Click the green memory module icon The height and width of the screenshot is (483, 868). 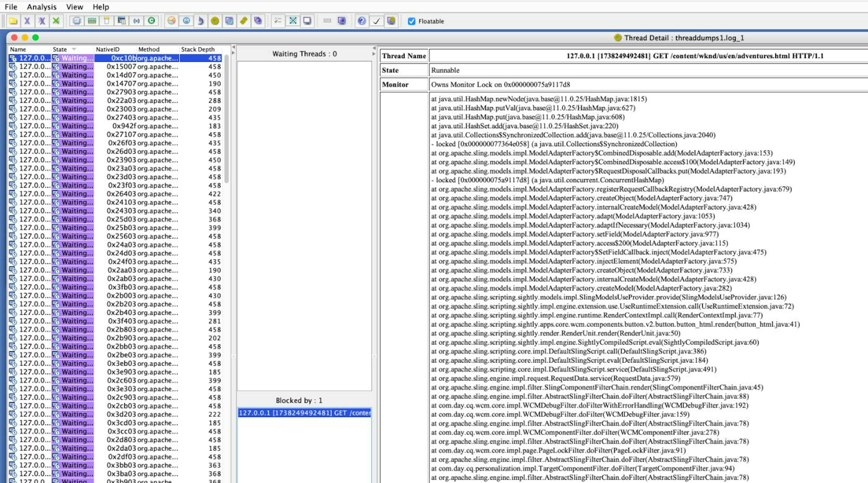pyautogui.click(x=92, y=21)
